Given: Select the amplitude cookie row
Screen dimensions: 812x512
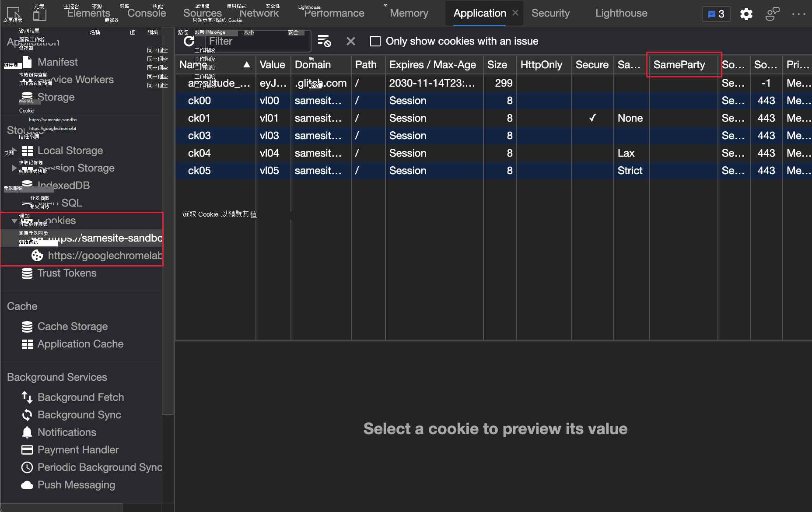Looking at the screenshot, I should [x=493, y=83].
